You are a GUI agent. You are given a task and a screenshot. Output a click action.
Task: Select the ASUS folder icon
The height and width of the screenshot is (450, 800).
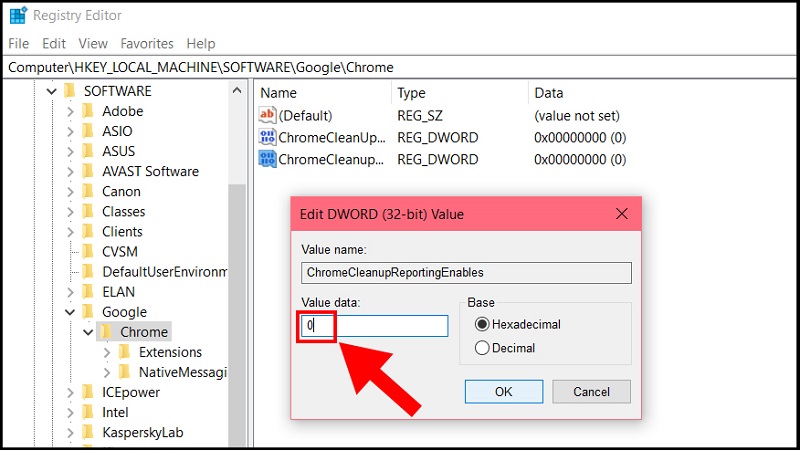coord(88,151)
